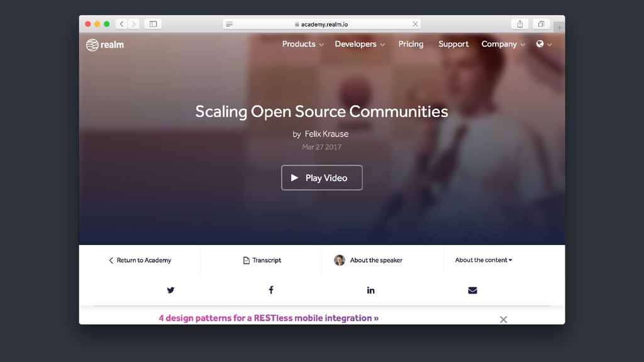This screenshot has height=362, width=644.
Task: Click Safari's forward arrow
Action: point(133,25)
